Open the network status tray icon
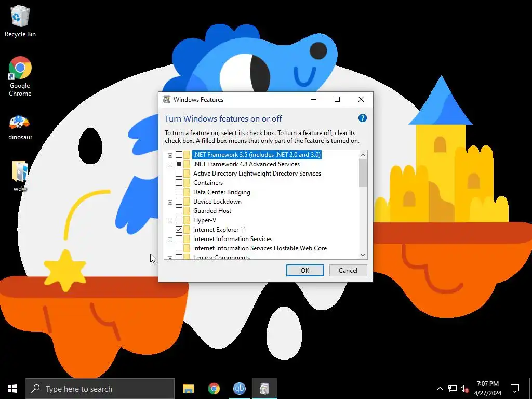The image size is (532, 399). [x=453, y=389]
